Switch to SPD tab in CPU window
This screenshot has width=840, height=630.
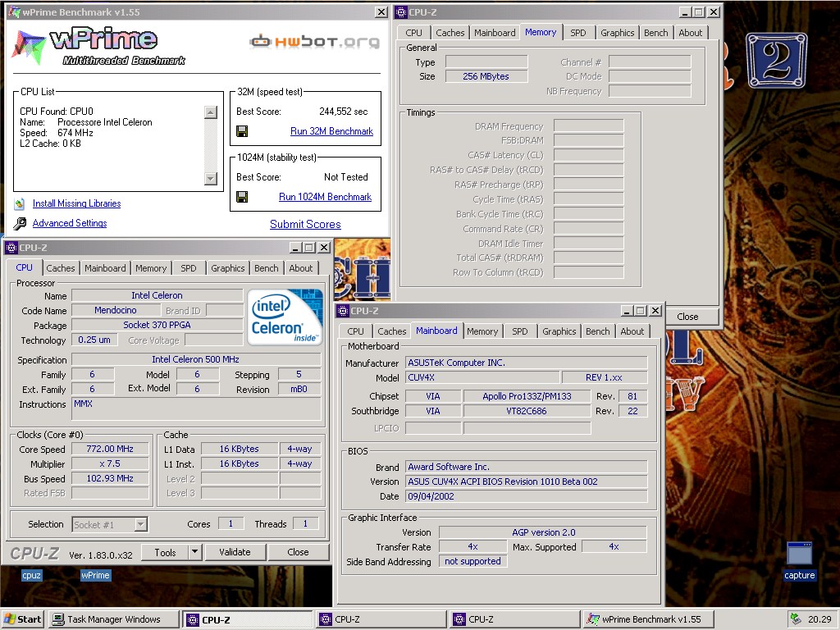coord(189,268)
